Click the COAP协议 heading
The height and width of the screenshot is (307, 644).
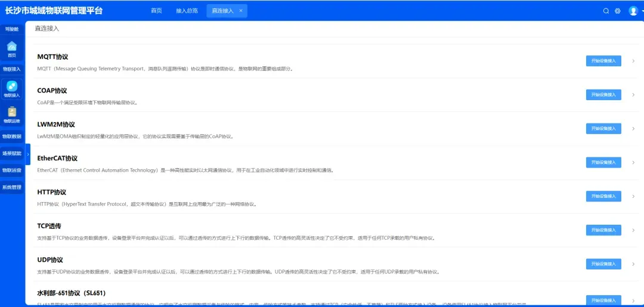pyautogui.click(x=52, y=90)
